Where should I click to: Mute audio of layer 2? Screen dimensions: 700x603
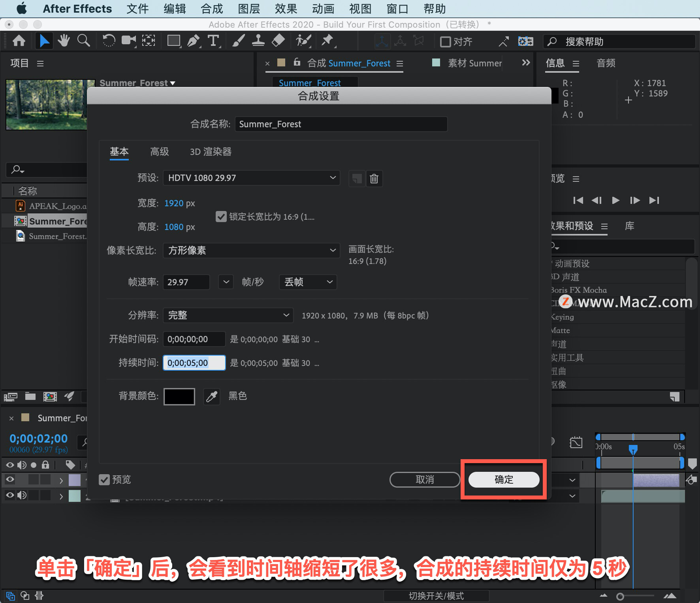pyautogui.click(x=22, y=495)
